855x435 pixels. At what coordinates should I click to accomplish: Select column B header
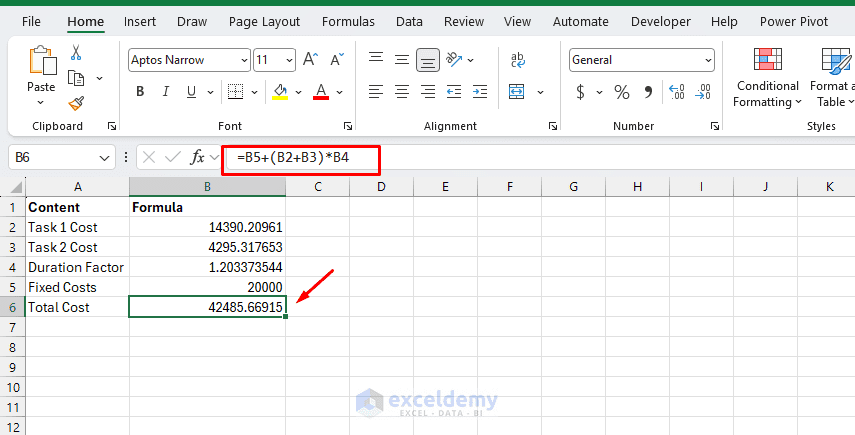coord(207,187)
